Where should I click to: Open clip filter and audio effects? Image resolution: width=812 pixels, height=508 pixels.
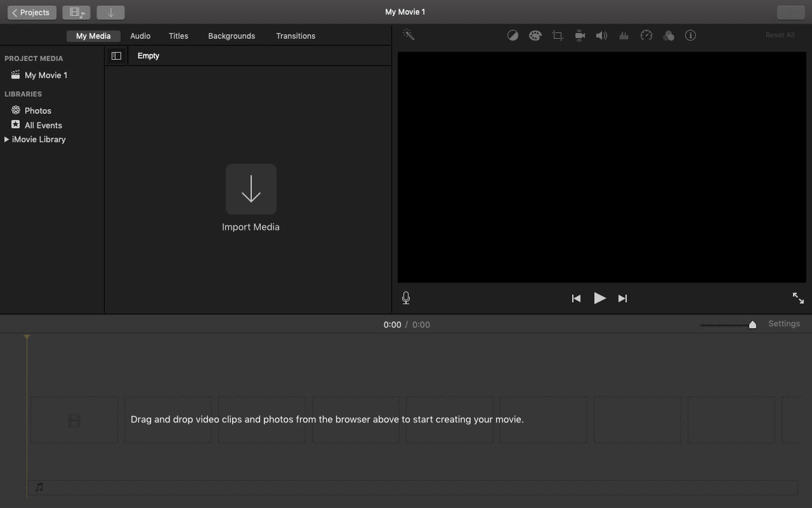tap(669, 36)
